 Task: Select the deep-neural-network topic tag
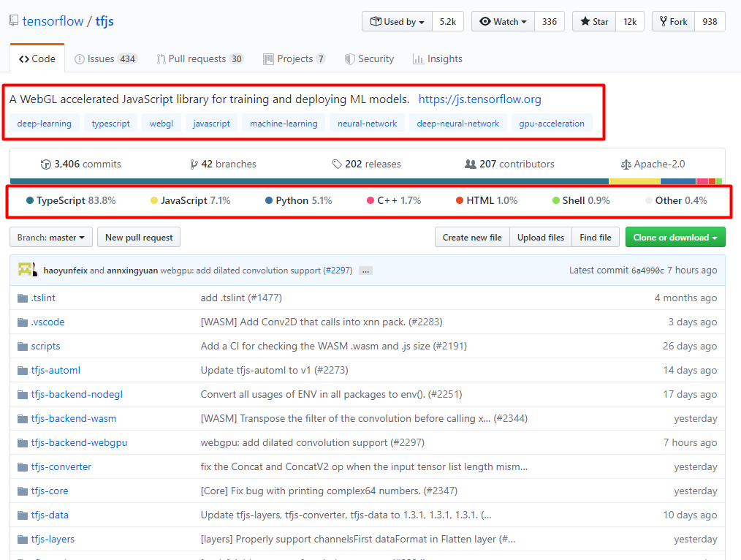[458, 124]
